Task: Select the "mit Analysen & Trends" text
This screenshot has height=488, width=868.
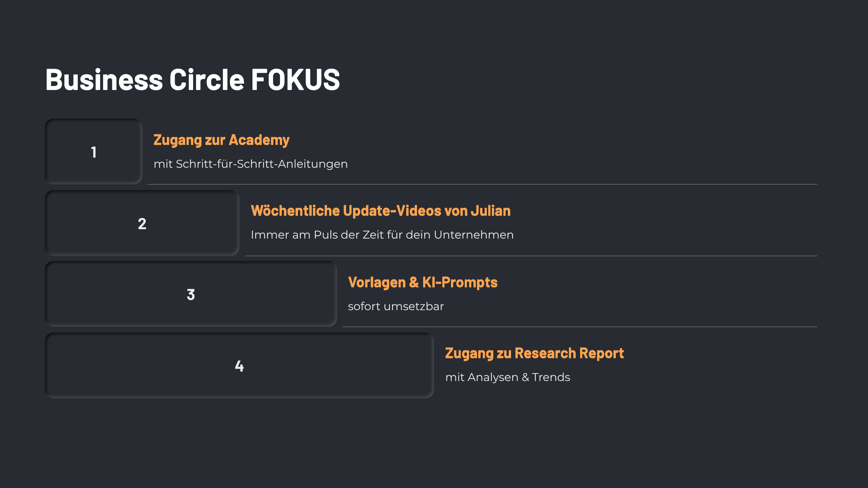Action: (x=507, y=377)
